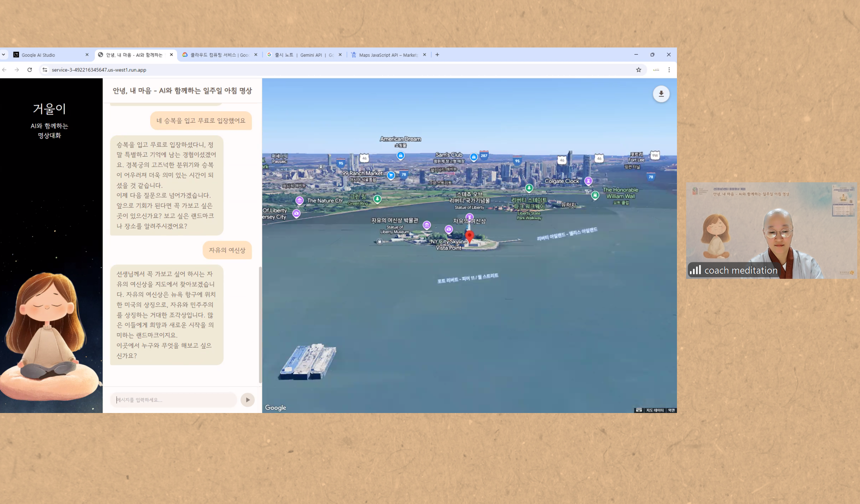This screenshot has width=860, height=504.
Task: Expand the tab search dropdown chevron
Action: tap(3, 55)
